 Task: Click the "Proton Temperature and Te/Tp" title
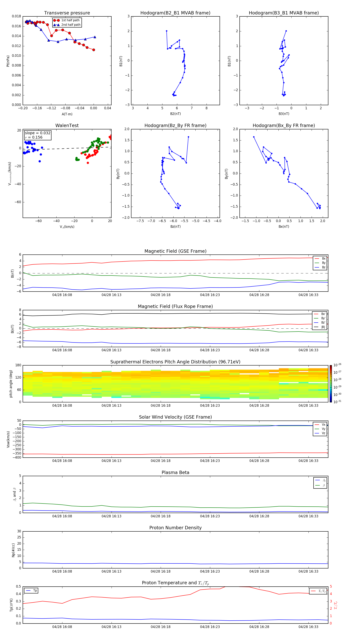pos(175,583)
